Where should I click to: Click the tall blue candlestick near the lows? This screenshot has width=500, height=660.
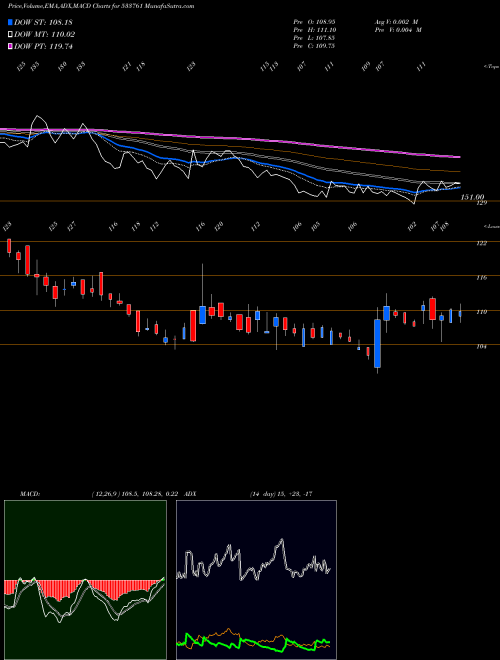click(x=378, y=343)
